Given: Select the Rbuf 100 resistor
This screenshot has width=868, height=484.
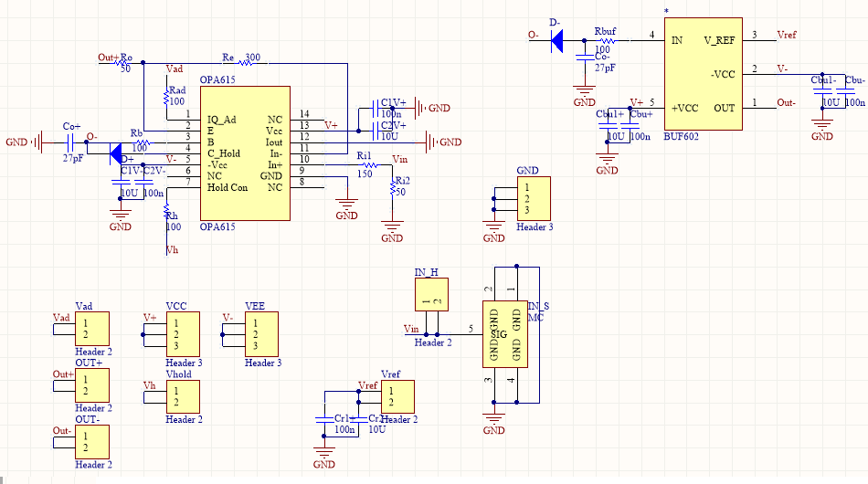Looking at the screenshot, I should coord(606,40).
